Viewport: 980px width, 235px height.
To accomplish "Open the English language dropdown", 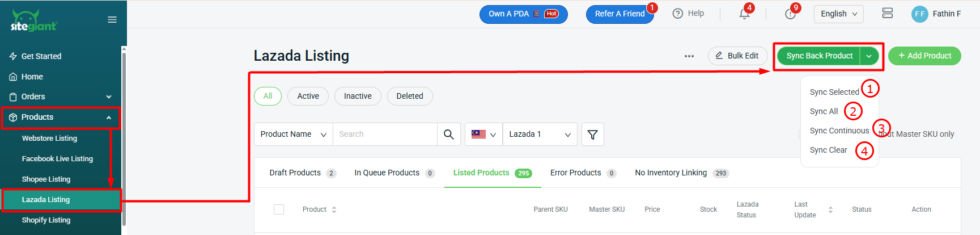I will pos(838,14).
